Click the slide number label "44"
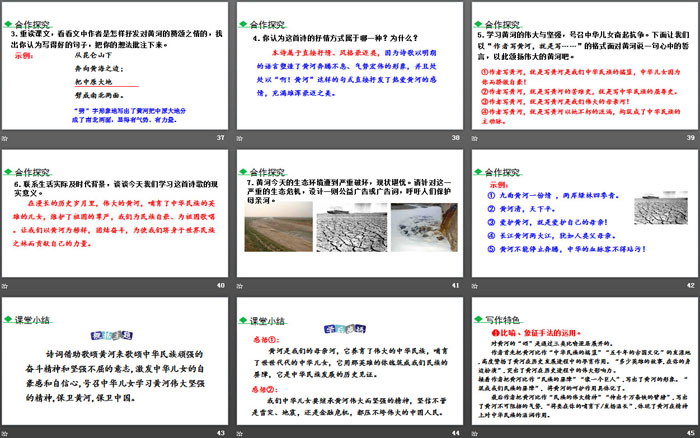700x438 pixels. (x=455, y=433)
